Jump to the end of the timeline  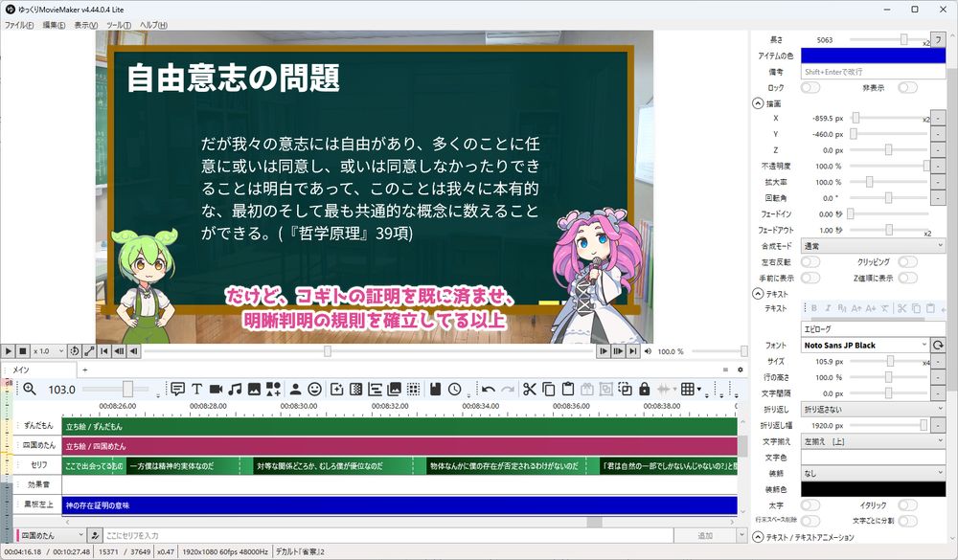[x=632, y=351]
